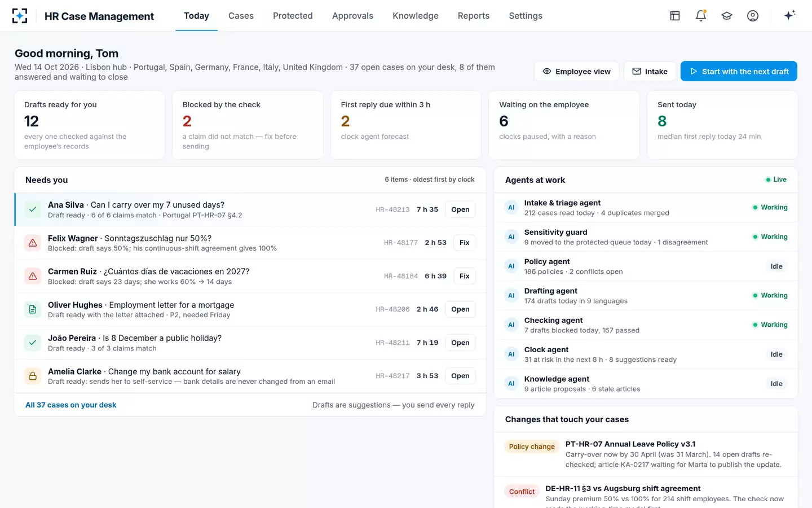Viewport: 812px width, 508px height.
Task: Select the Knowledge tab
Action: pyautogui.click(x=416, y=16)
